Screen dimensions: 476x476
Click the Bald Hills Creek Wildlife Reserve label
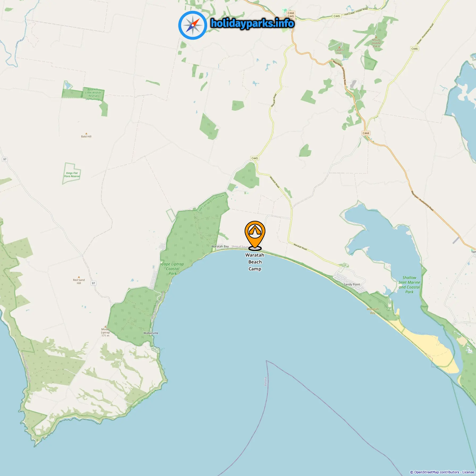(93, 94)
